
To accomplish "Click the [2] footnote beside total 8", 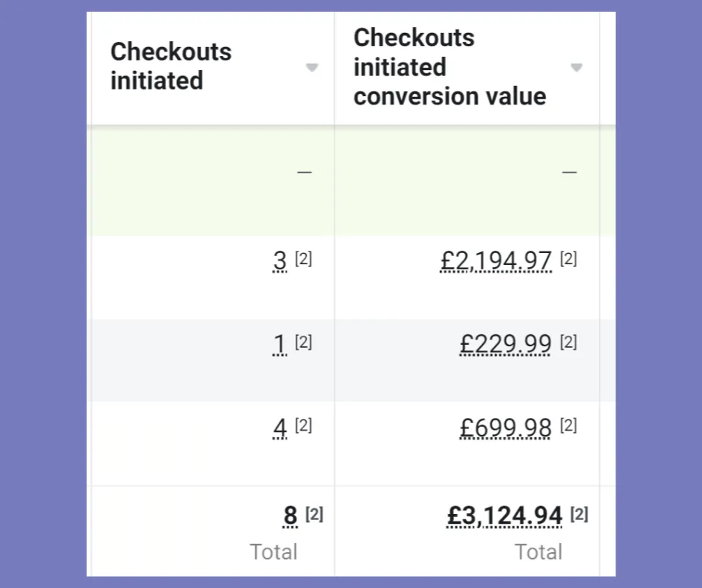I will (314, 513).
